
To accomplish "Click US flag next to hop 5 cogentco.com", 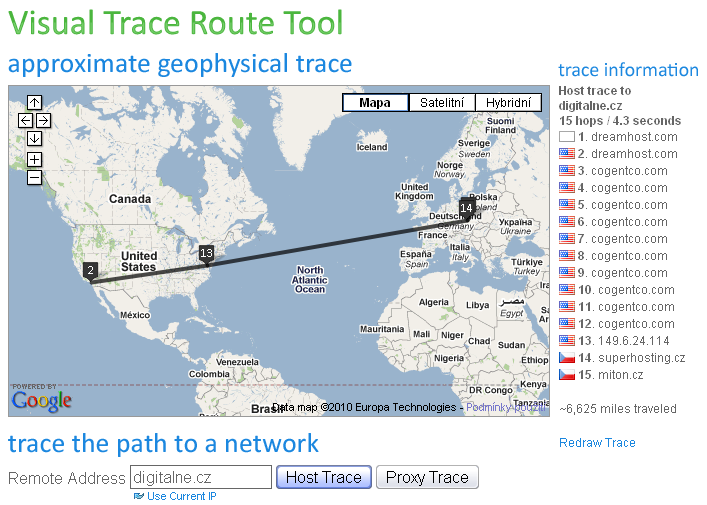I will click(567, 205).
